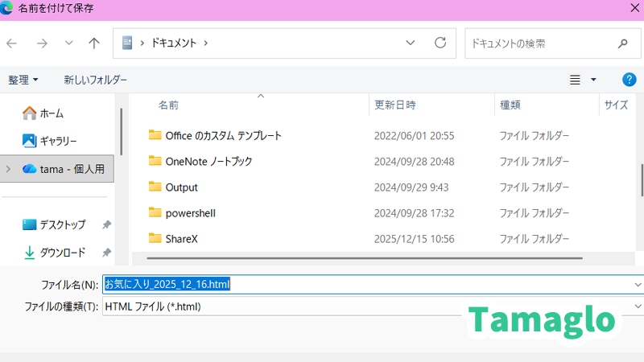Click the blue help question mark icon
Viewport: 644px width, 362px height.
(x=630, y=80)
